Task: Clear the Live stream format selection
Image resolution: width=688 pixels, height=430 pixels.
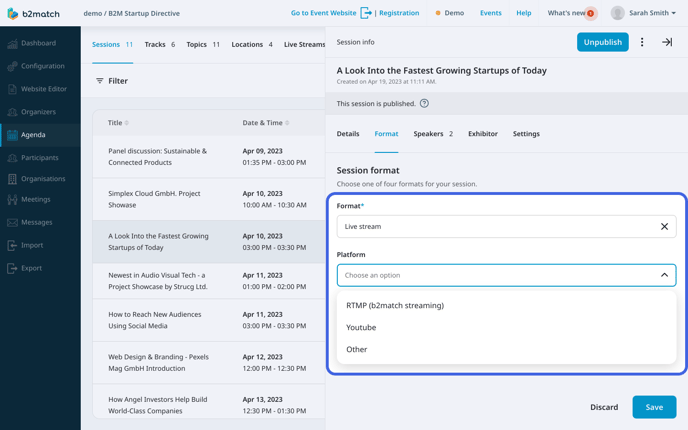Action: pyautogui.click(x=664, y=226)
